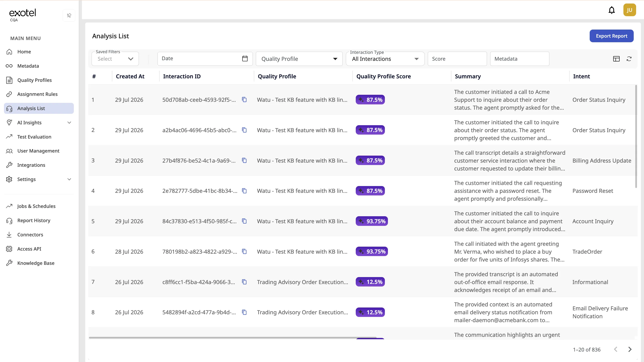This screenshot has width=644, height=362.
Task: Click the Score filter field
Action: 457,59
